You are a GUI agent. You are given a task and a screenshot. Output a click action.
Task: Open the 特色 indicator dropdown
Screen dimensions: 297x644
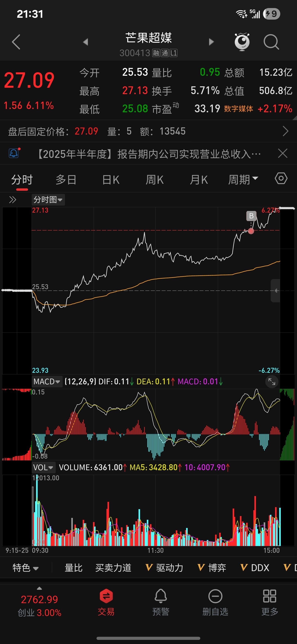[x=26, y=568]
